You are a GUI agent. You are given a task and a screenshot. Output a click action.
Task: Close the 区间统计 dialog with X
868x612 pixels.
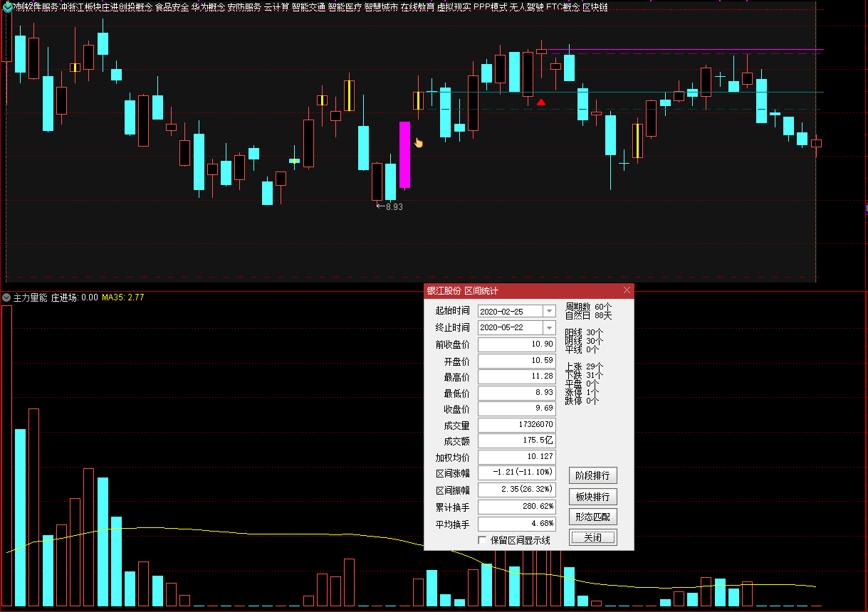[x=627, y=290]
